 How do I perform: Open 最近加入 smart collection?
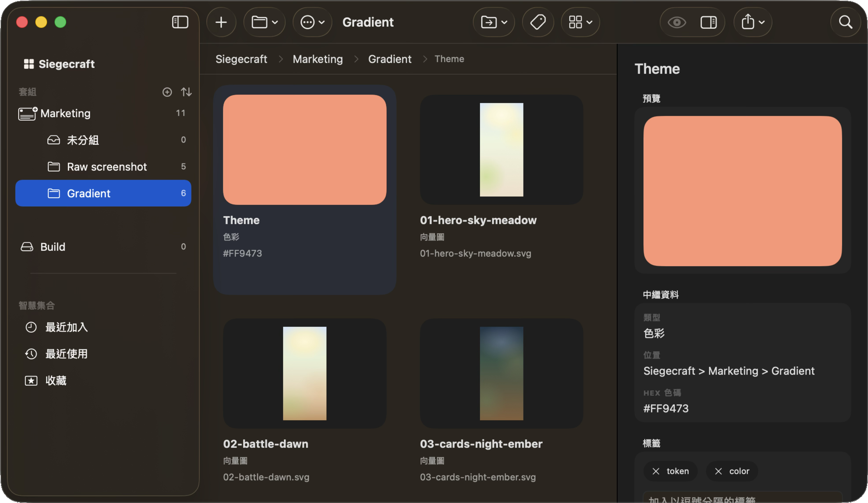click(x=103, y=327)
